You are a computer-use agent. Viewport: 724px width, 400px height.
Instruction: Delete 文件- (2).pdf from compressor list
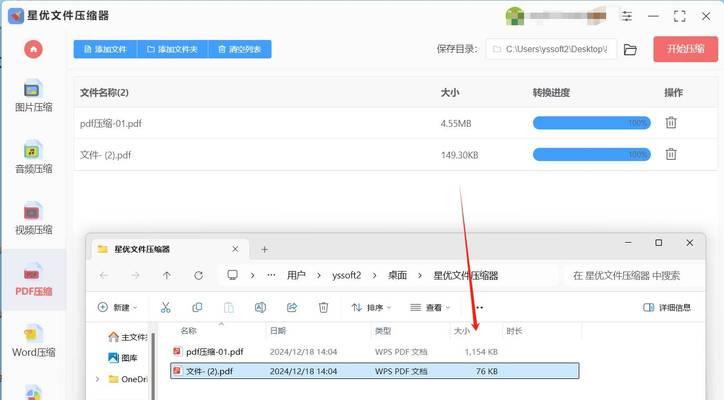pos(671,154)
